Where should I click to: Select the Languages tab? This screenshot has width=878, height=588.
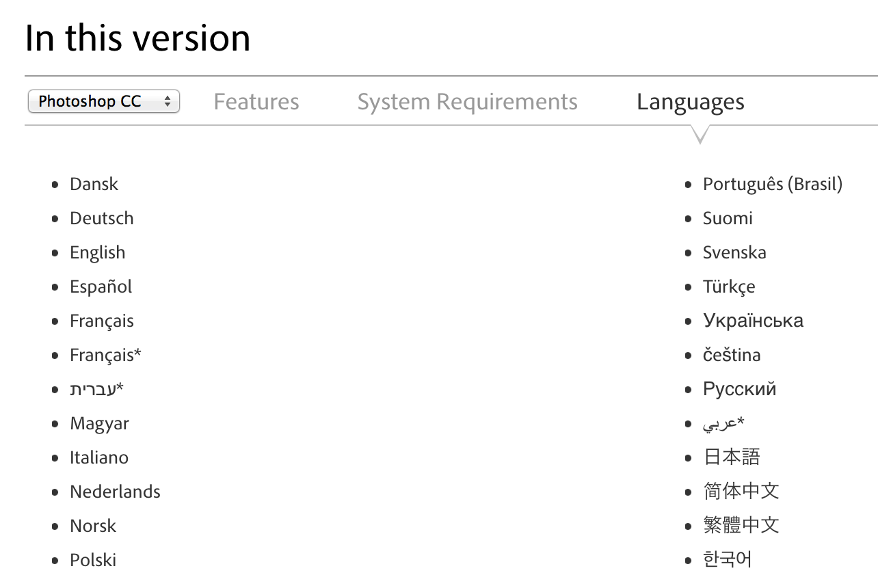[x=690, y=102]
